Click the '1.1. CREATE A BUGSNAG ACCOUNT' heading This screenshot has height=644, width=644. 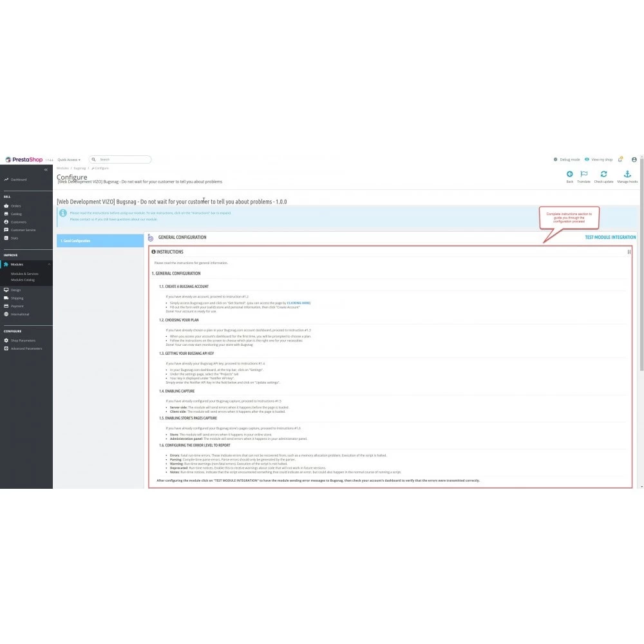184,287
